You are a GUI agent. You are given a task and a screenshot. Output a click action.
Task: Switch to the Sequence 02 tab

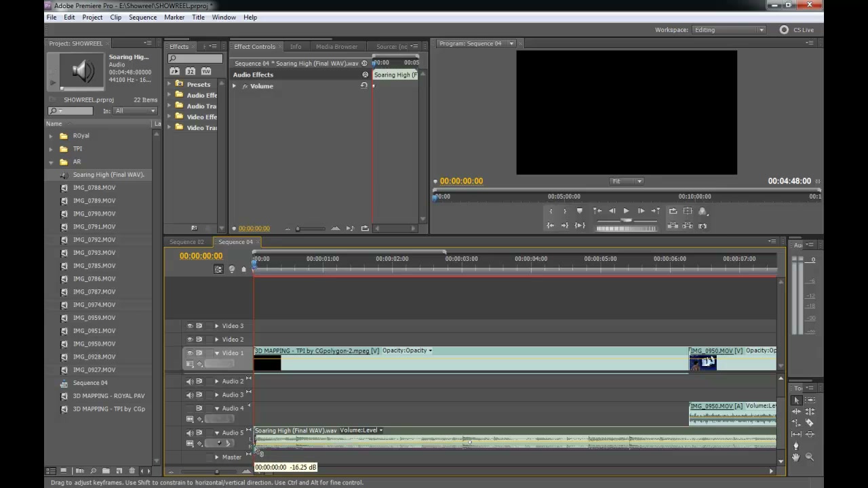(x=186, y=242)
